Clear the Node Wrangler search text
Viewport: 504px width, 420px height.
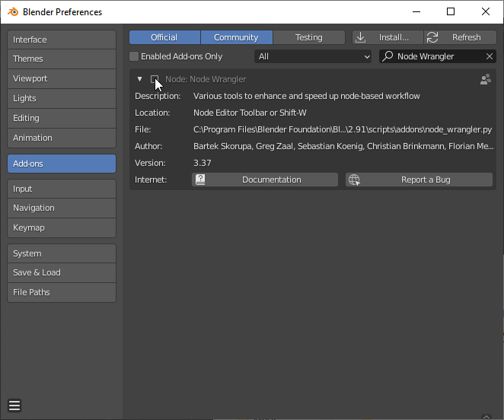[x=490, y=56]
